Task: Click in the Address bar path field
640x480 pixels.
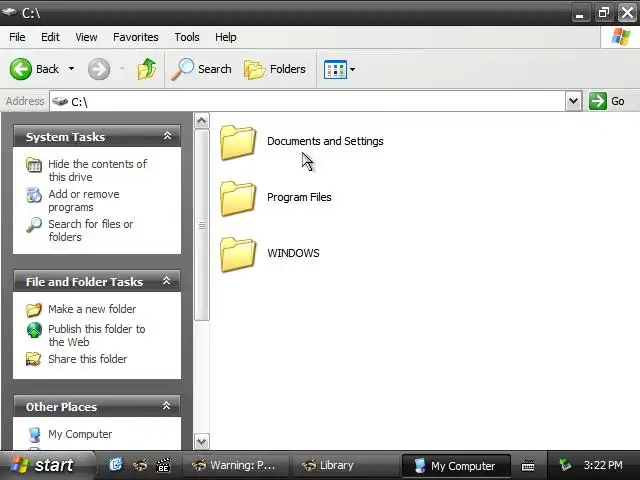Action: 308,101
